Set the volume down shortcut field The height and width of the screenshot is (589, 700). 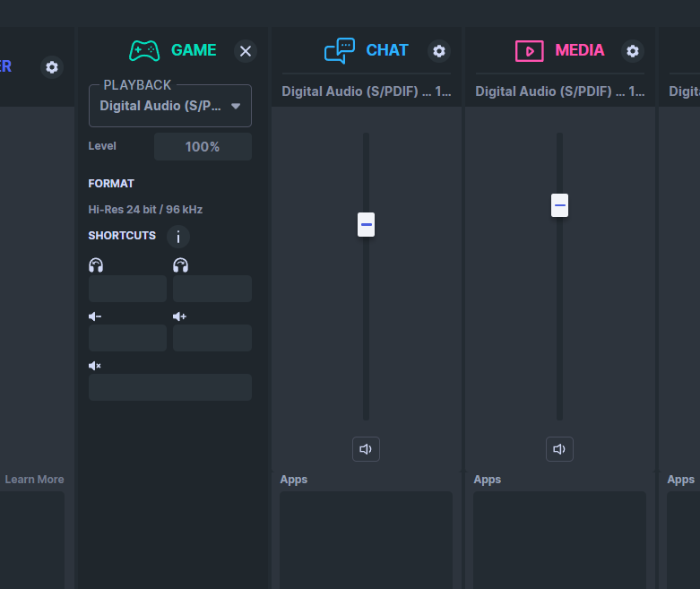click(127, 338)
